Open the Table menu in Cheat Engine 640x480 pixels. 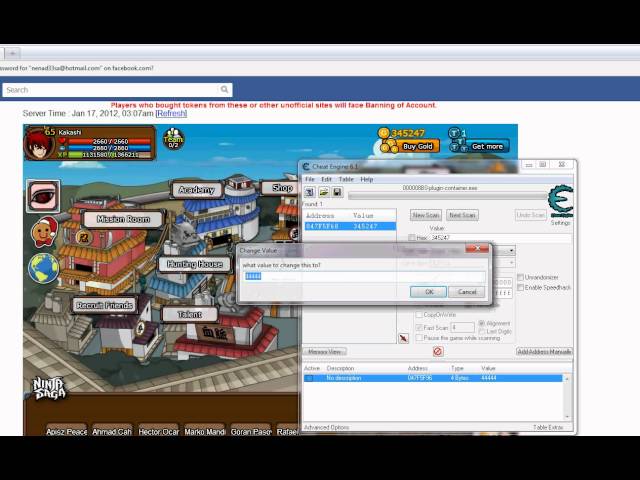(x=346, y=179)
